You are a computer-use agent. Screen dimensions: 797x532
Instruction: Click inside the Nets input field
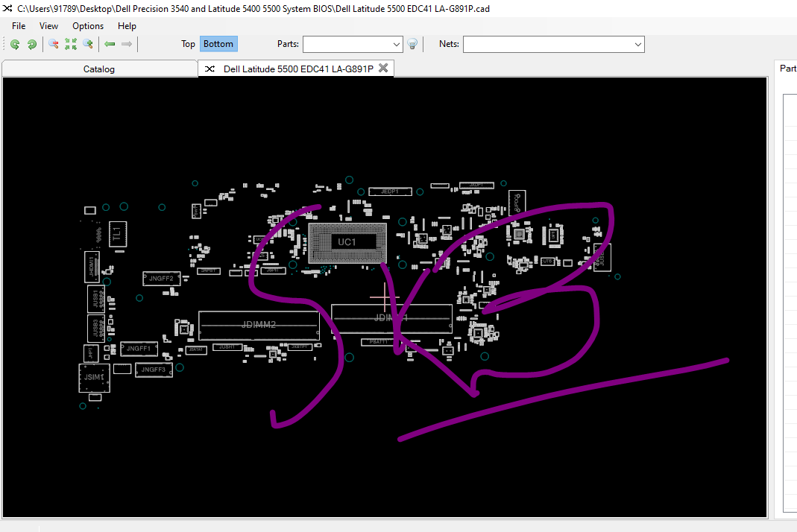[548, 45]
